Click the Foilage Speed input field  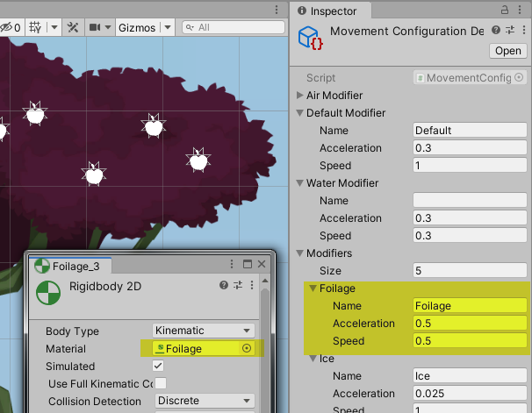(x=470, y=340)
